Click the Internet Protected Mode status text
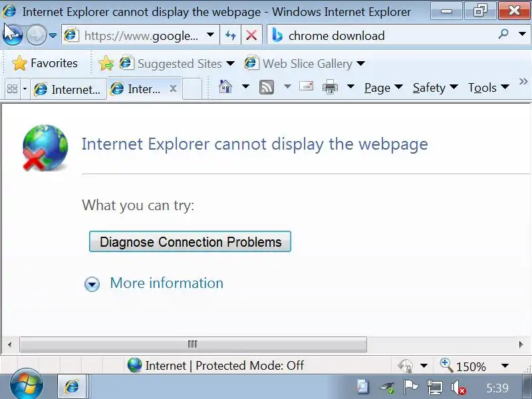The image size is (532, 399). [225, 365]
